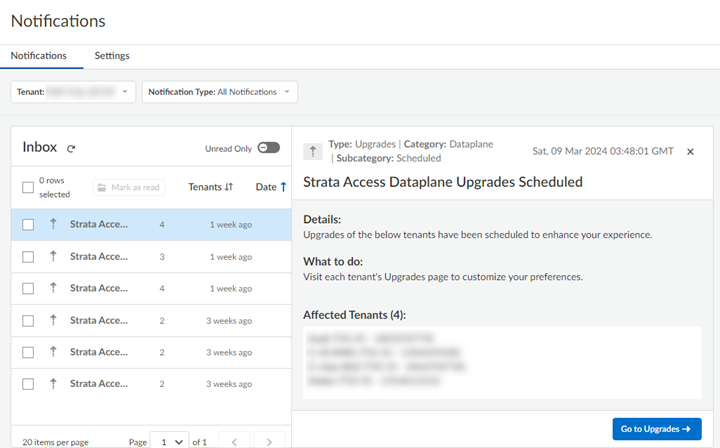Click Go to Upgrades button

coord(656,429)
